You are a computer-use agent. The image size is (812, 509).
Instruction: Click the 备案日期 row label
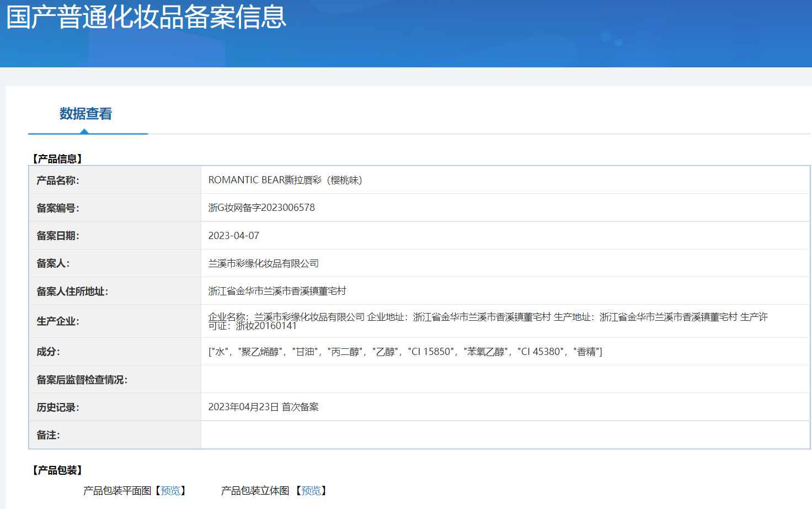click(x=58, y=236)
